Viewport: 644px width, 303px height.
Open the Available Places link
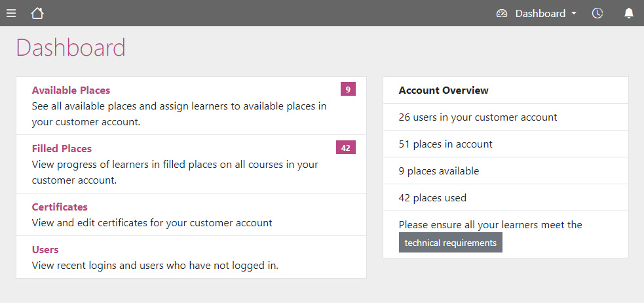[71, 90]
